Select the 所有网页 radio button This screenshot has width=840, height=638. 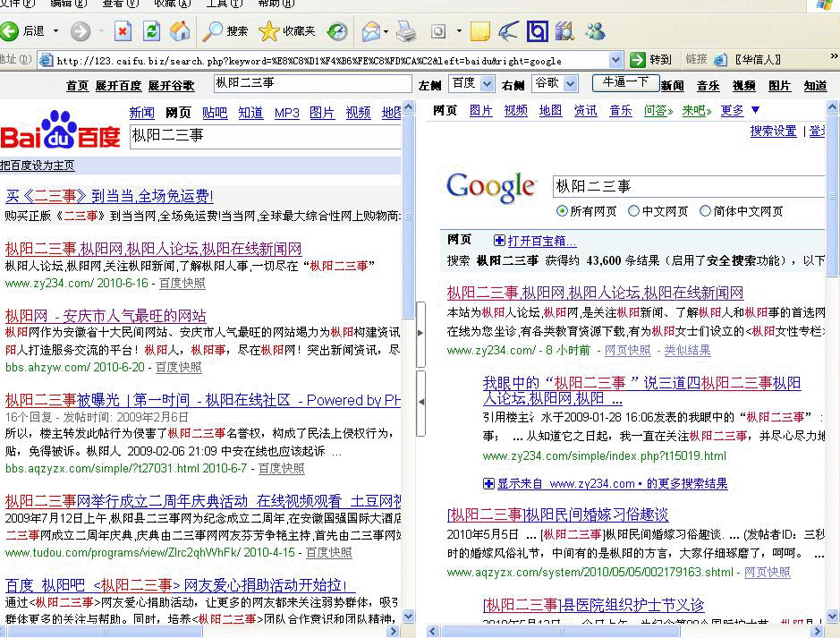point(562,210)
